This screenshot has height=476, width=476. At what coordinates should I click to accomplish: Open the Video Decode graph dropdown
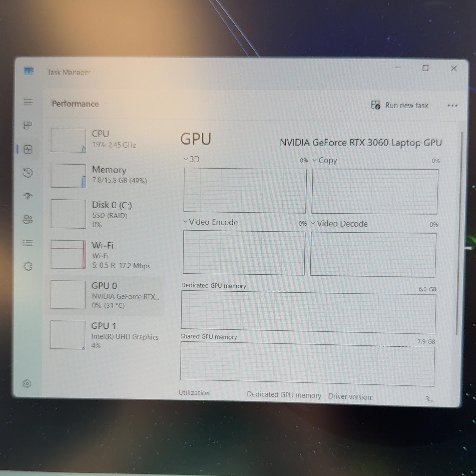click(339, 224)
